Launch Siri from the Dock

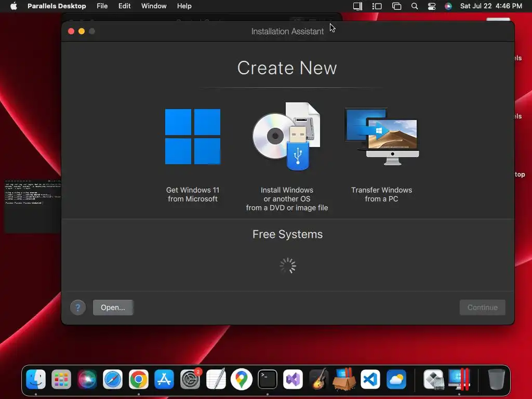point(87,379)
